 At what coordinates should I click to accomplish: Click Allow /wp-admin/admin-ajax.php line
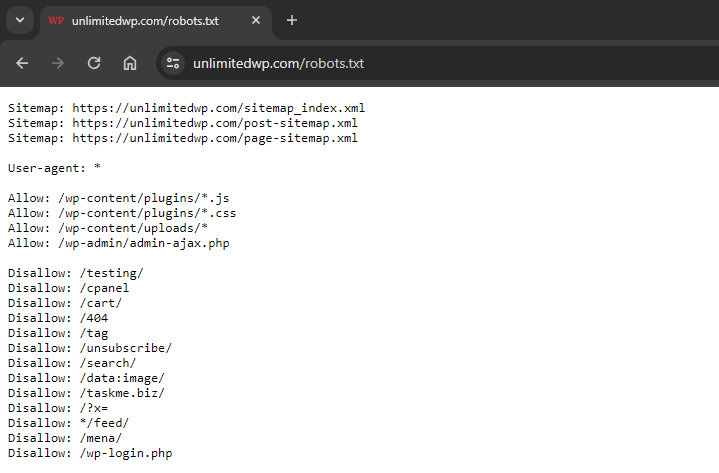coord(118,243)
